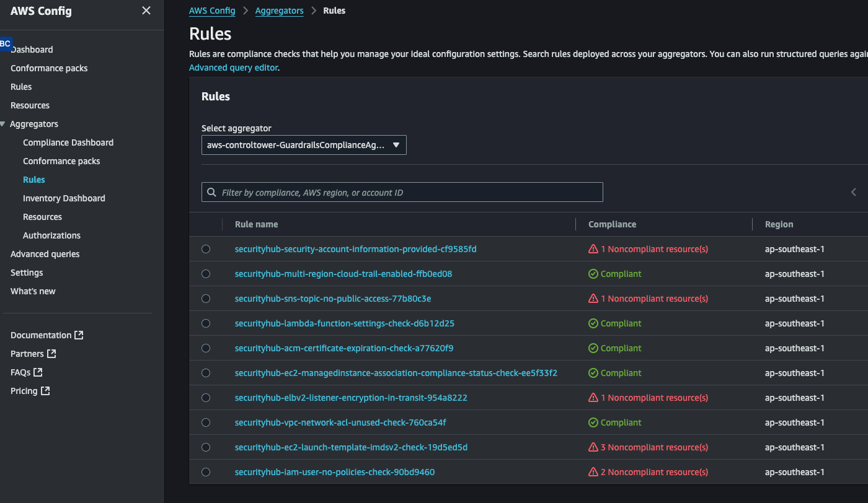Close the AWS Config sidebar panel
The height and width of the screenshot is (503, 868).
(x=146, y=11)
